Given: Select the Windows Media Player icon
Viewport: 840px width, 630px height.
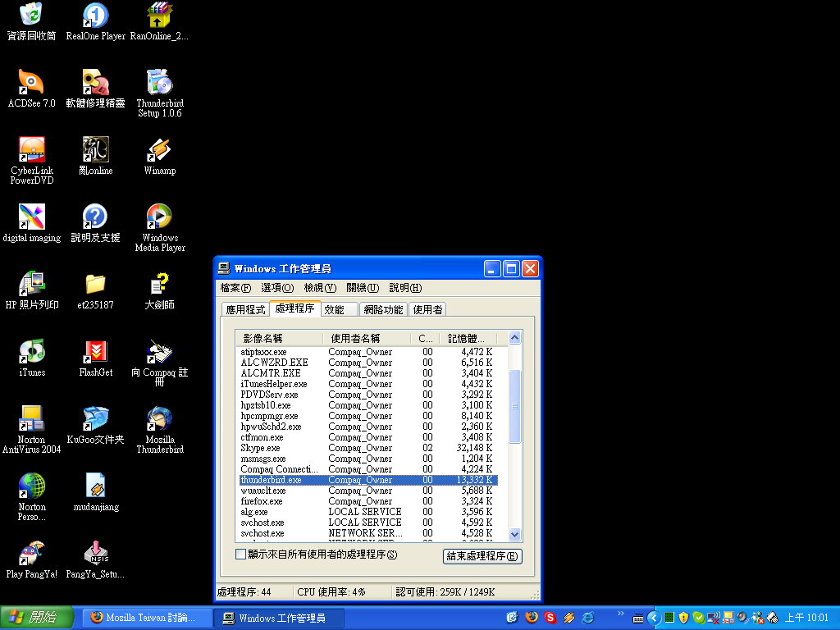Looking at the screenshot, I should pyautogui.click(x=159, y=217).
